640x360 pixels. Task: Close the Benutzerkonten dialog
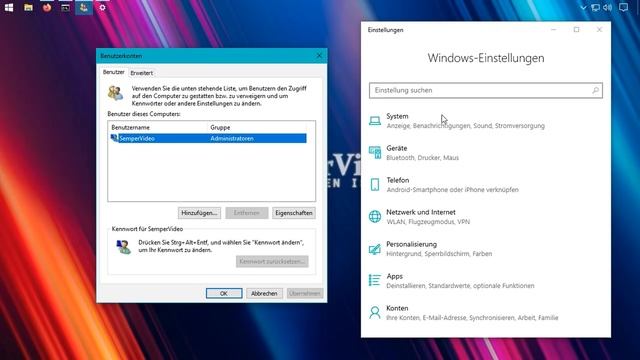pos(319,56)
